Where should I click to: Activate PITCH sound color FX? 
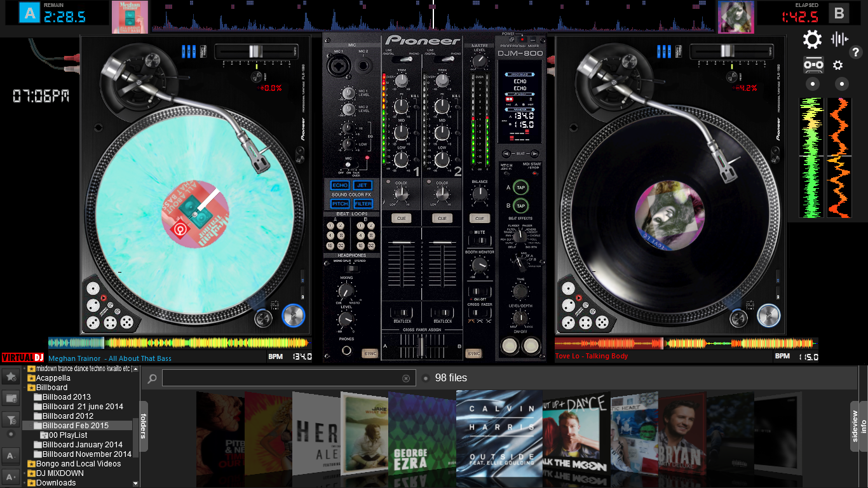tap(340, 203)
